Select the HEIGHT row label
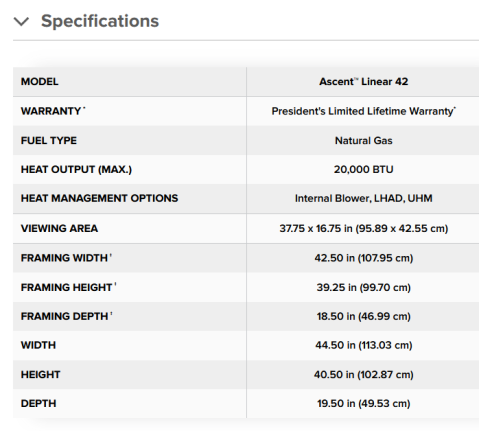 40,374
